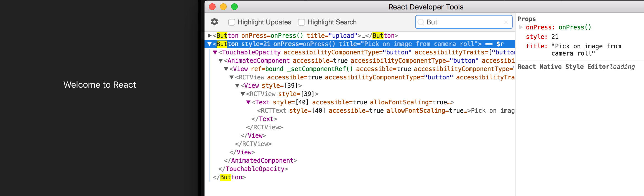
Task: Enable Highlight Search checkbox
Action: (301, 22)
